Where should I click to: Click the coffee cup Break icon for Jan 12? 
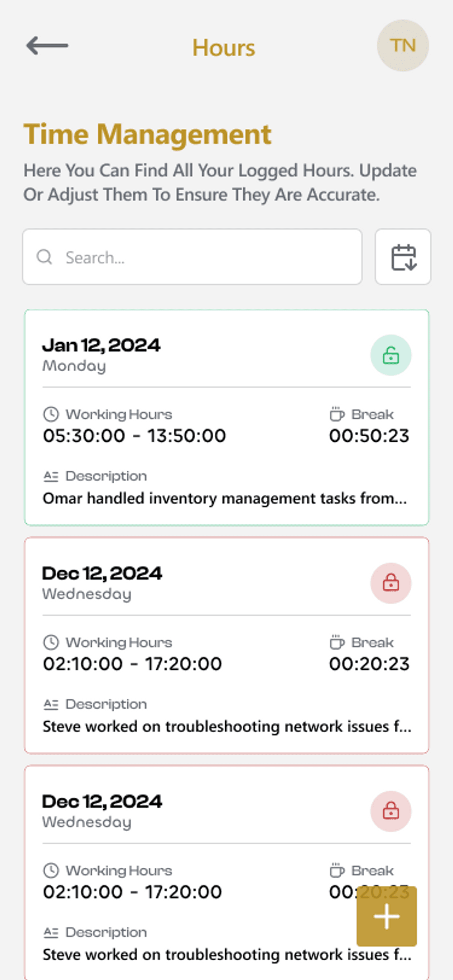[x=337, y=414]
